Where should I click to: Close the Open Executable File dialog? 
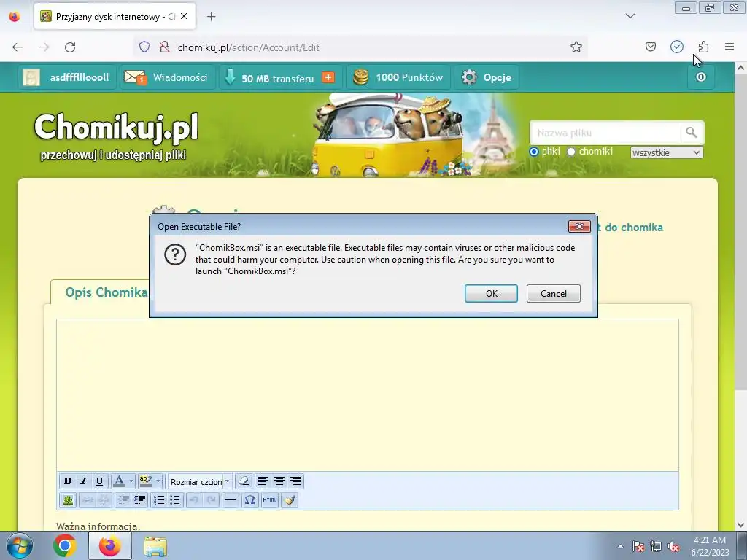579,226
